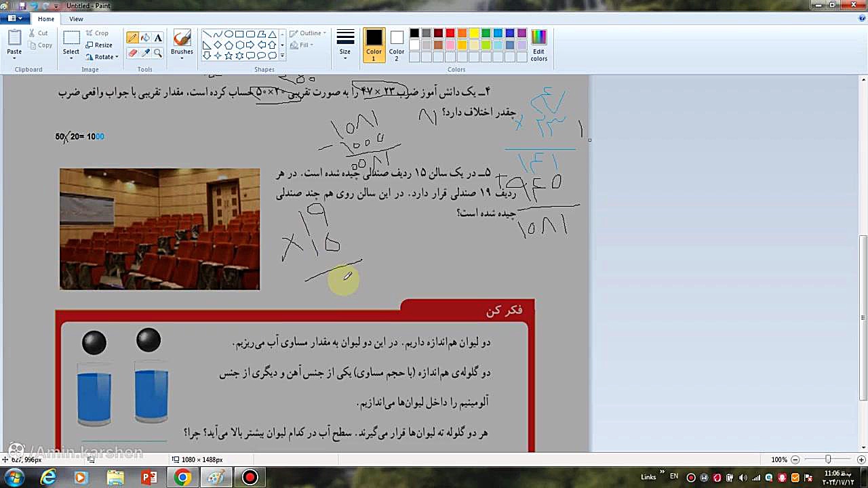This screenshot has height=488, width=868.
Task: Save the drawing from Quick Access Toolbar
Action: (22, 6)
